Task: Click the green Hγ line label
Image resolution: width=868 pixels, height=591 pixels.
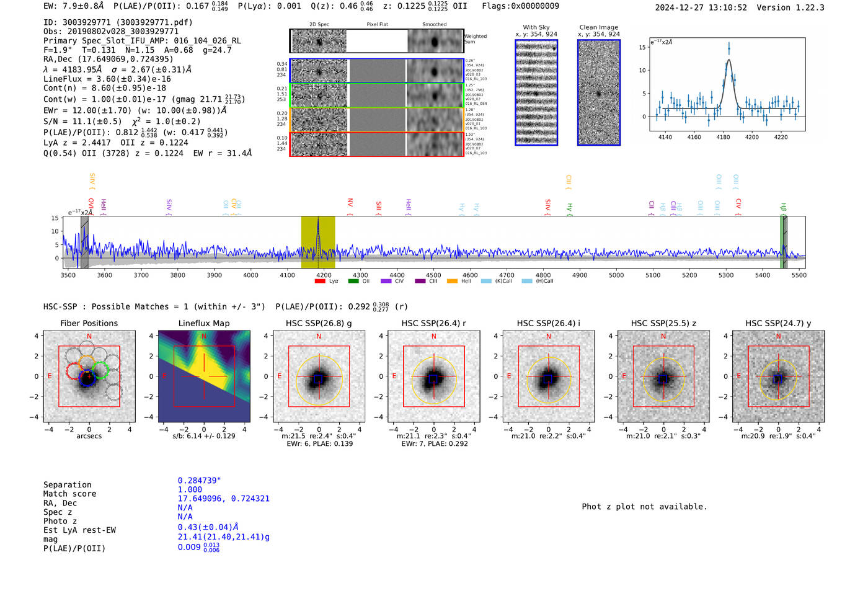Action: pos(569,210)
